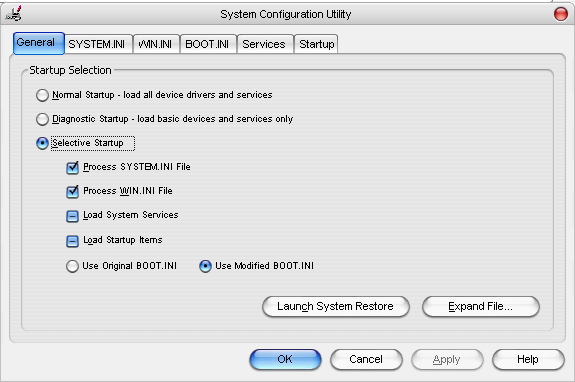Close the window with the red button

pyautogui.click(x=560, y=14)
